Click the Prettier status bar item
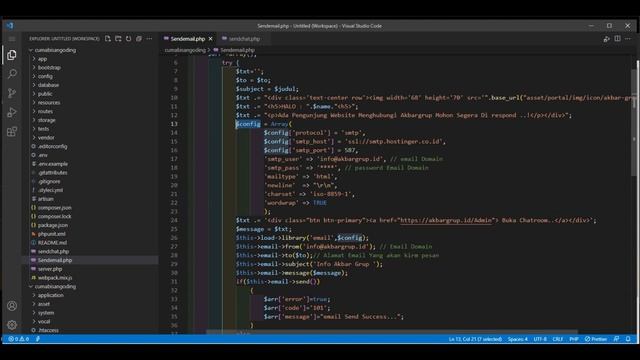640x360 pixels. coord(596,339)
